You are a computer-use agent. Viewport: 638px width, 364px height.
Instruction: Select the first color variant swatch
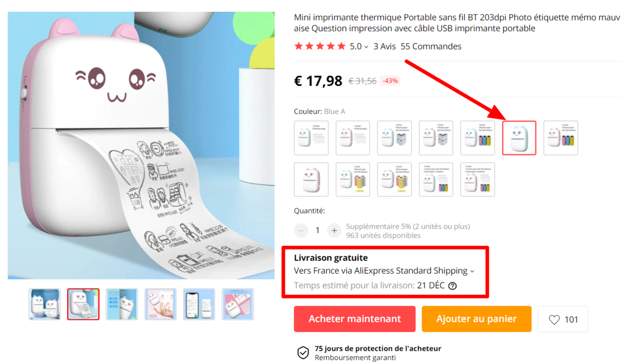click(311, 138)
